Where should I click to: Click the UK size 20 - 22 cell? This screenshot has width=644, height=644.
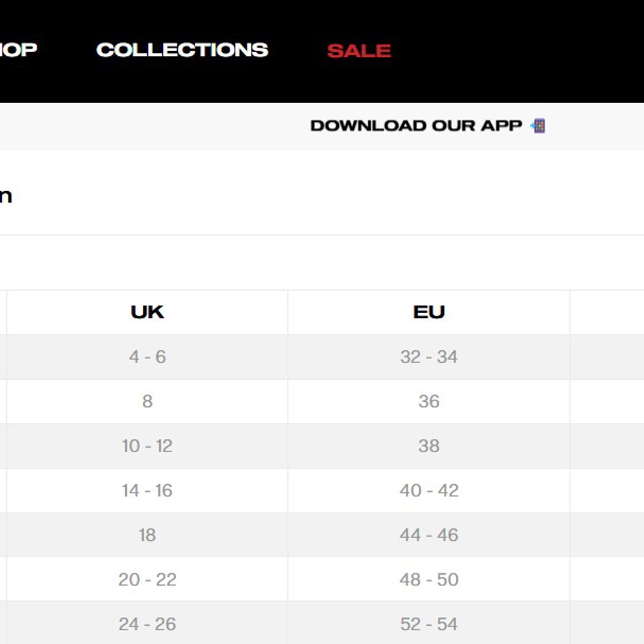[147, 579]
